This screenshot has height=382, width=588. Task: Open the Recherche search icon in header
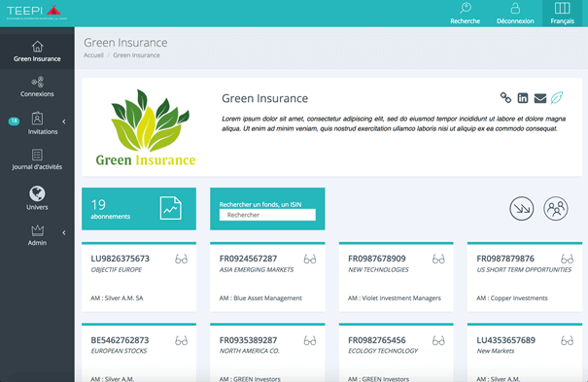pos(466,8)
